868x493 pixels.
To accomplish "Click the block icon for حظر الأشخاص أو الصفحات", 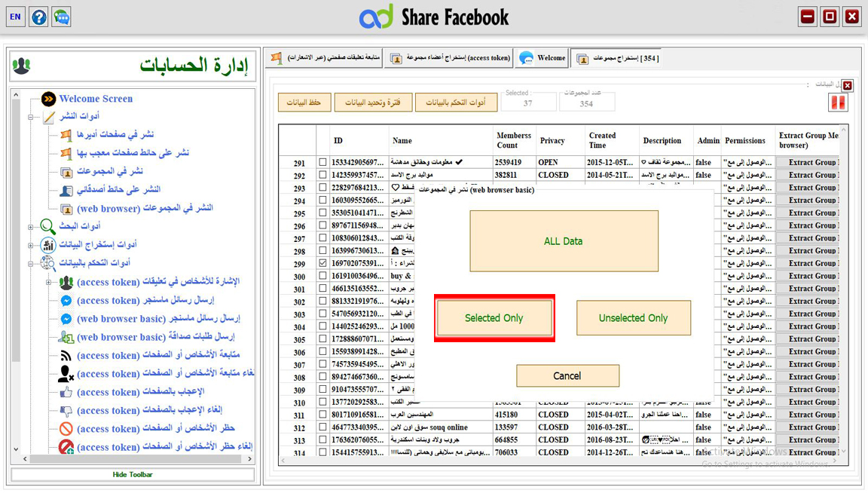I will coord(66,429).
